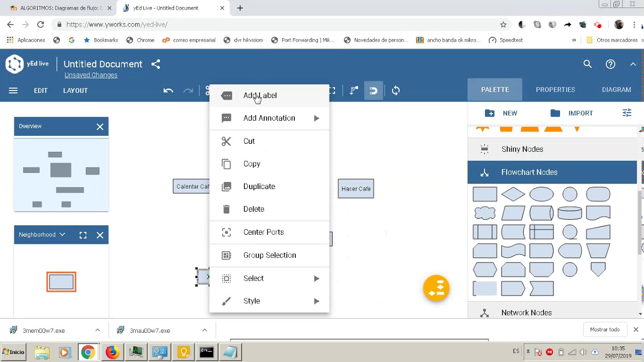
Task: Collapse the Flowchart Nodes section
Action: [552, 172]
